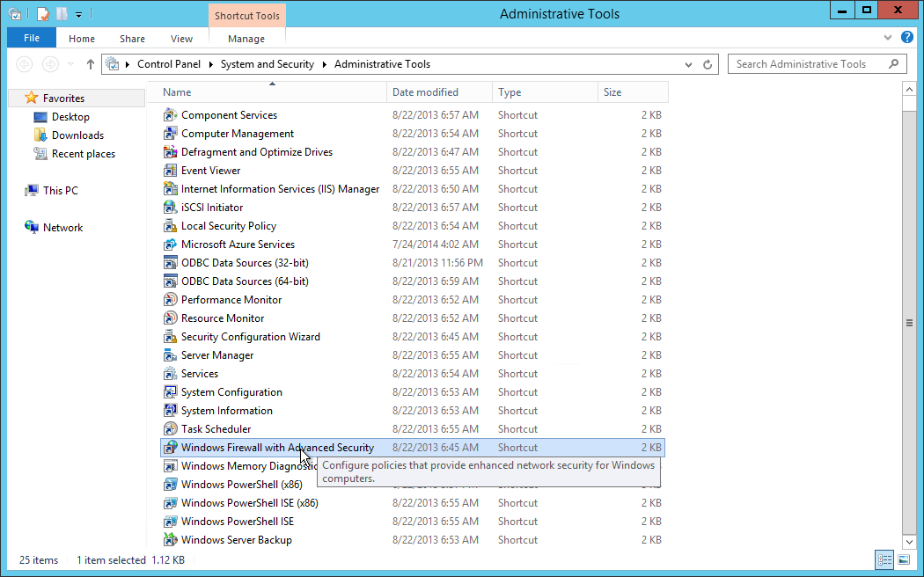The width and height of the screenshot is (924, 577).
Task: Select the Security Configuration Wizard icon
Action: point(171,337)
